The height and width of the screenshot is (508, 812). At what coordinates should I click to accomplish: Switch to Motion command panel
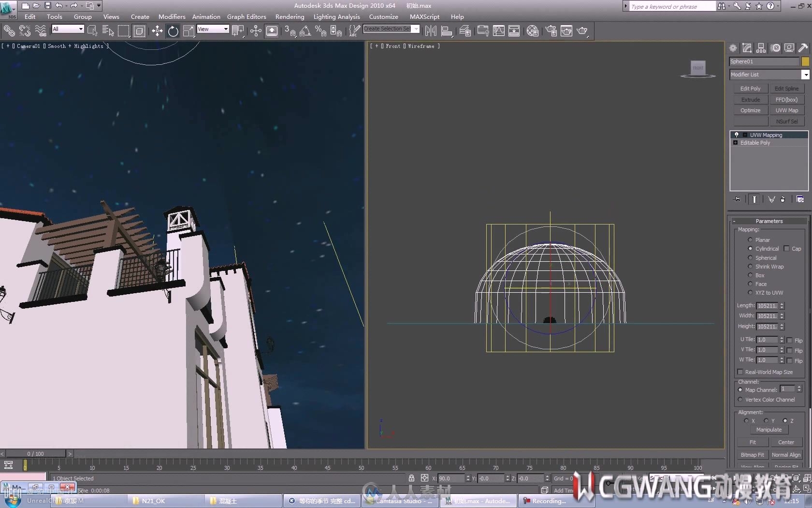[775, 48]
